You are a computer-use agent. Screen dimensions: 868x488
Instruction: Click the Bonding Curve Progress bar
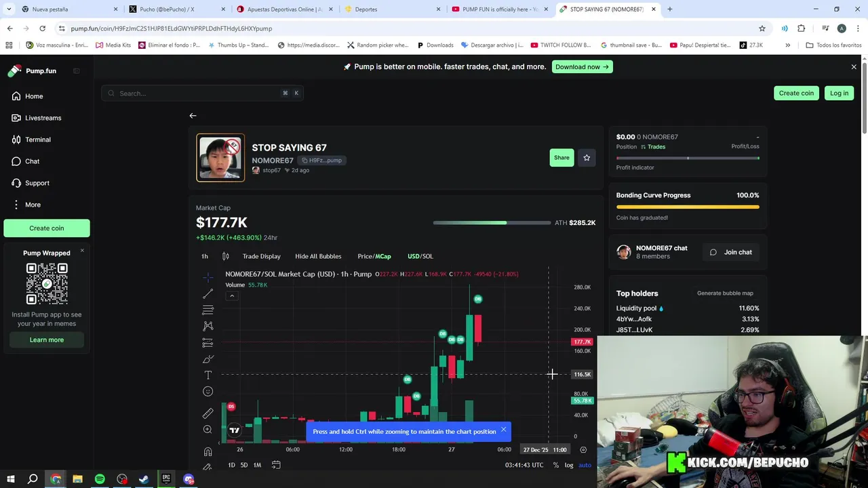pos(688,207)
